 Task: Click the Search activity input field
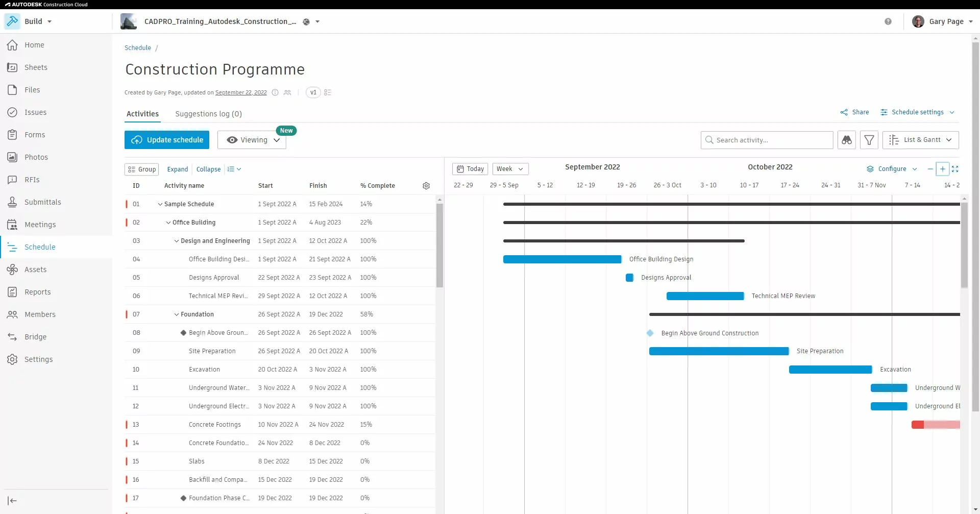(x=771, y=140)
